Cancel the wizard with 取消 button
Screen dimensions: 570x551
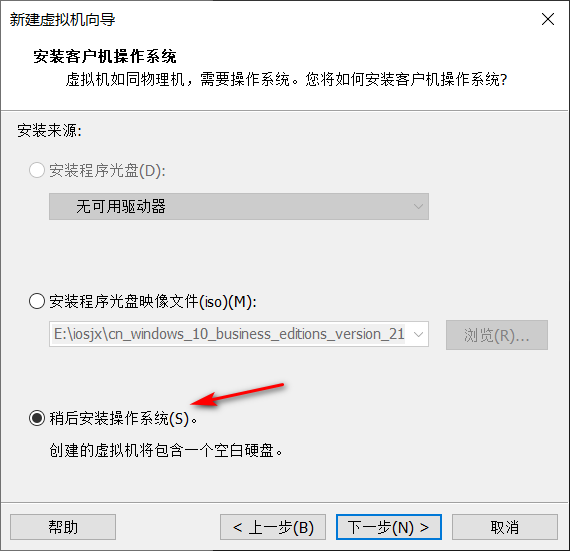click(x=505, y=527)
